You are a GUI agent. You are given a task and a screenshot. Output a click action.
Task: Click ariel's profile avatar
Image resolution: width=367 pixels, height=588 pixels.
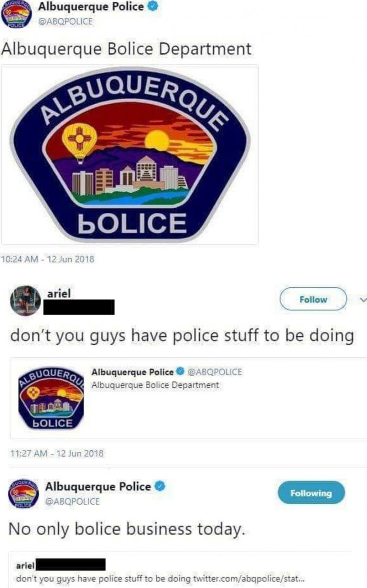(x=25, y=300)
